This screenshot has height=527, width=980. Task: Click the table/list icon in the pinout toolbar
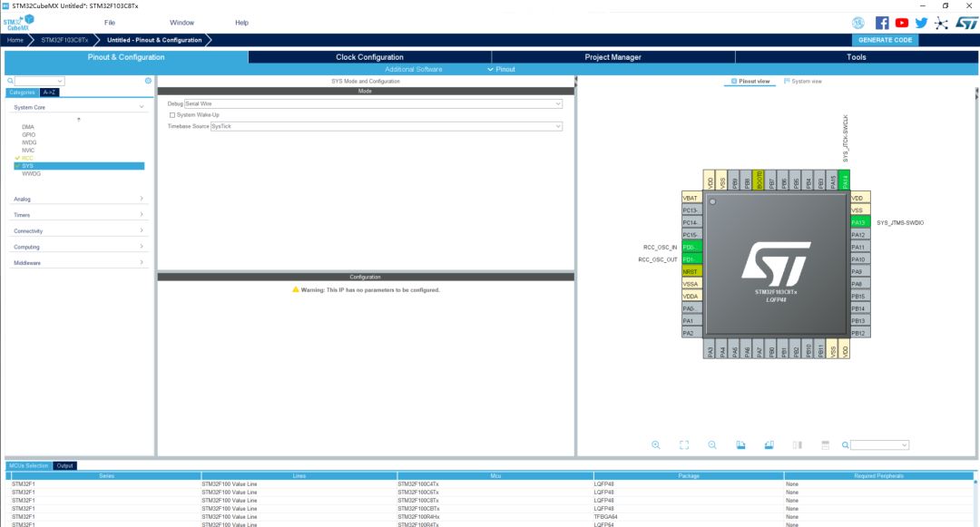click(x=826, y=445)
